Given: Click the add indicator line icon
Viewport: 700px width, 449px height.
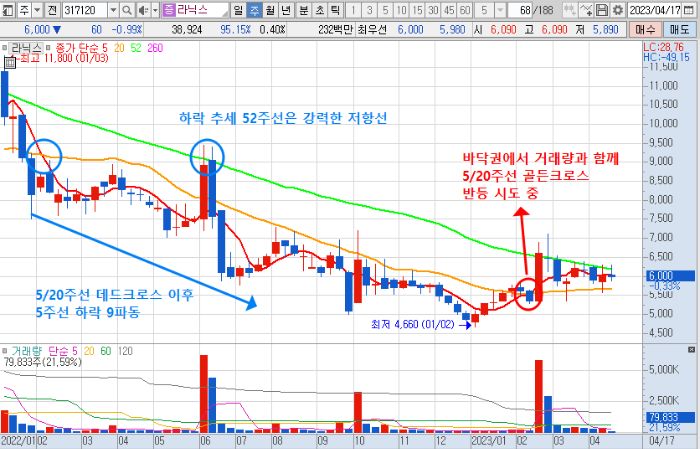Looking at the screenshot, I should (586, 9).
